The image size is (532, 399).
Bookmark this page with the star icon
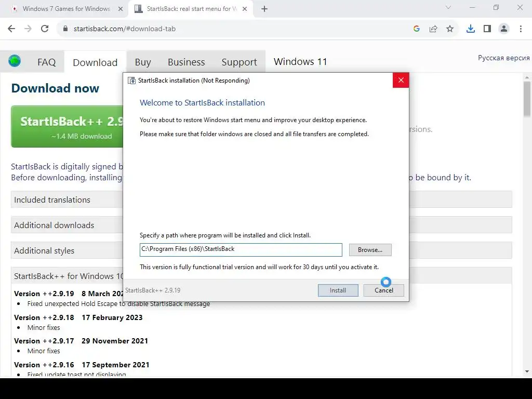[450, 29]
